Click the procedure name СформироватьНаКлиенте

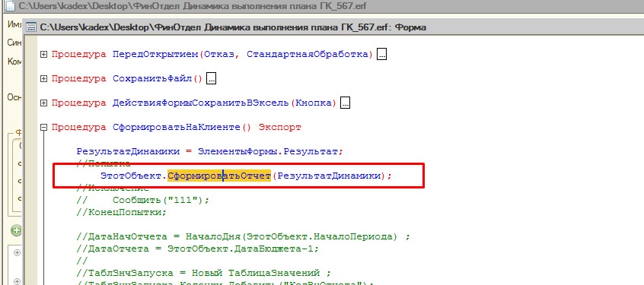(x=176, y=128)
